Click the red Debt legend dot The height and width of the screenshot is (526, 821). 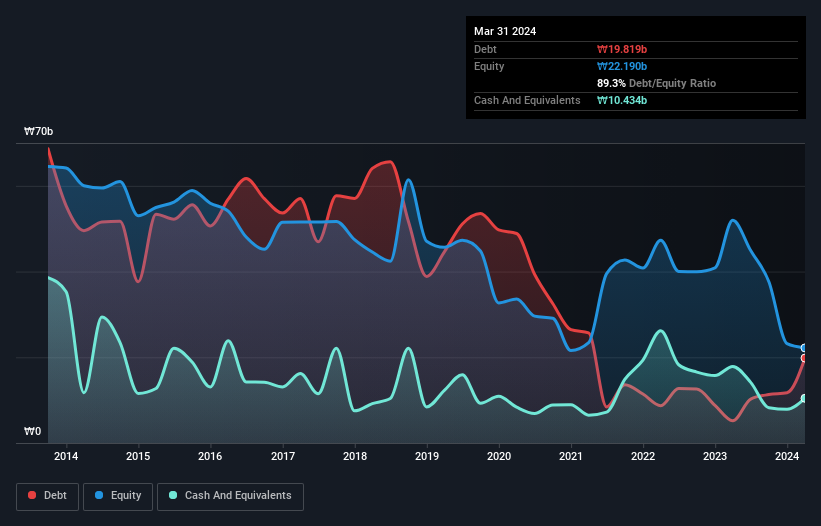point(32,495)
